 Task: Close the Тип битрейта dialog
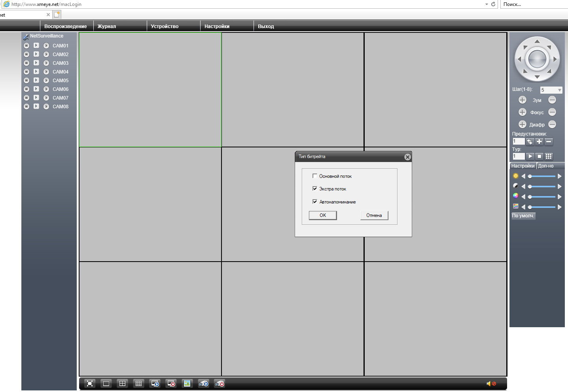tap(407, 157)
